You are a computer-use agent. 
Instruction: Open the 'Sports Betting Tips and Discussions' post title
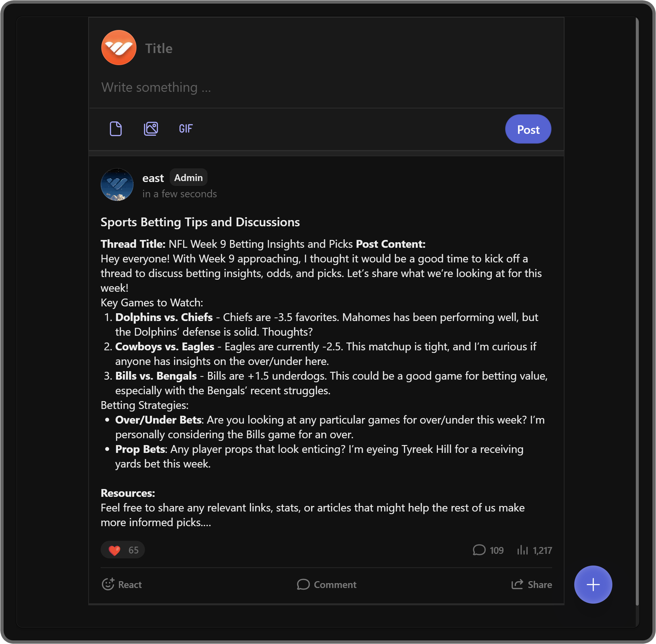click(200, 222)
